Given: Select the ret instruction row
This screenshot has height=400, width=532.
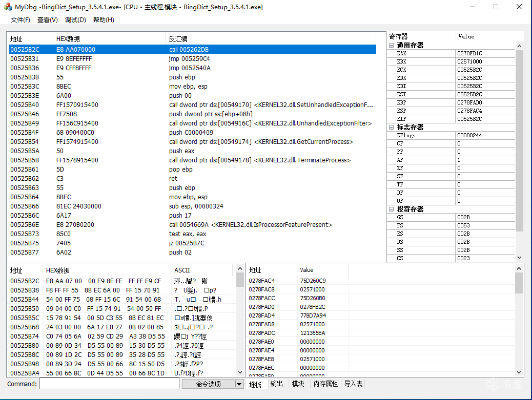Looking at the screenshot, I should [192, 179].
